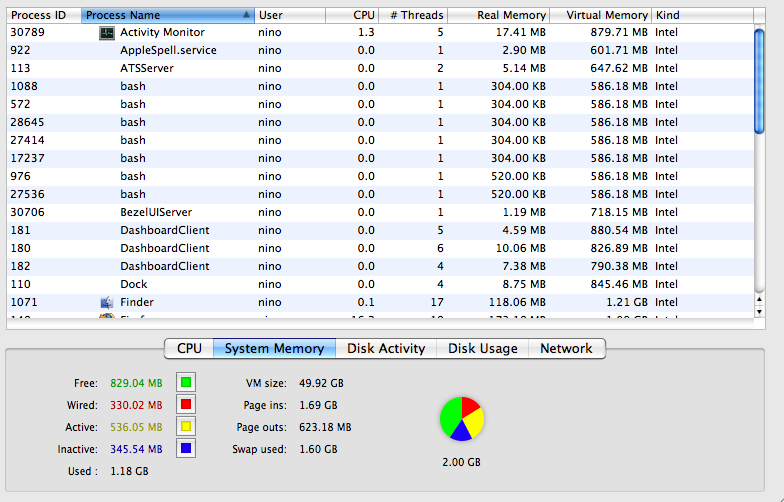
Task: Select DashboardClient process with ID 180
Action: pos(380,248)
